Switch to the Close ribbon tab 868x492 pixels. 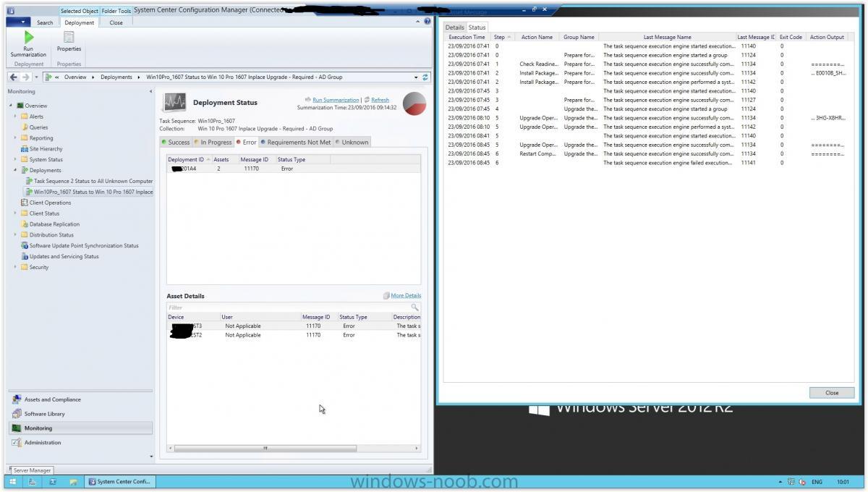pos(116,22)
